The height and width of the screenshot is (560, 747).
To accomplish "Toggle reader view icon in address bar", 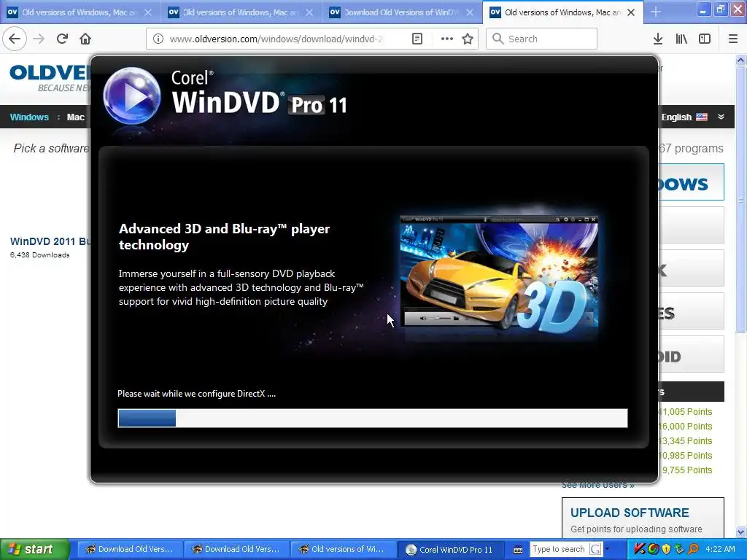I will [417, 39].
